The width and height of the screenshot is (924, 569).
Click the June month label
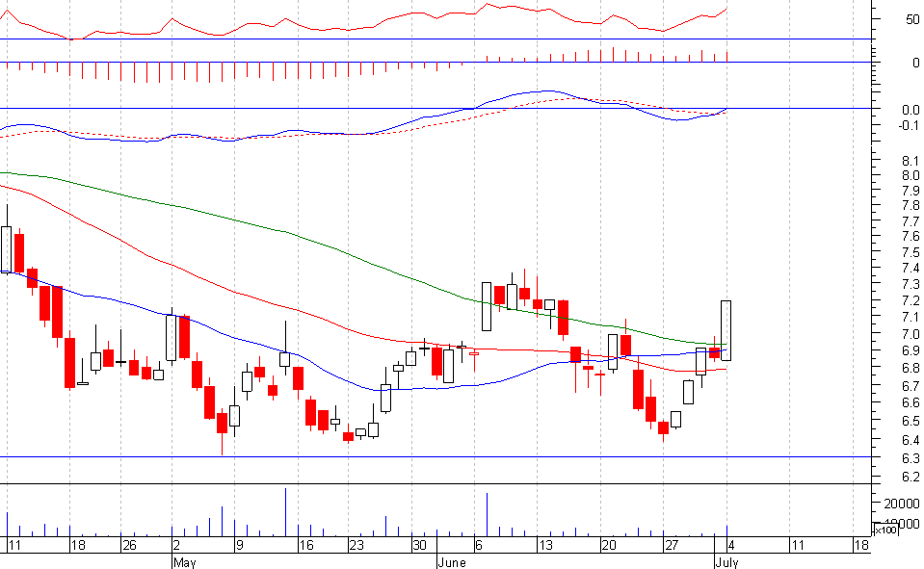point(452,562)
